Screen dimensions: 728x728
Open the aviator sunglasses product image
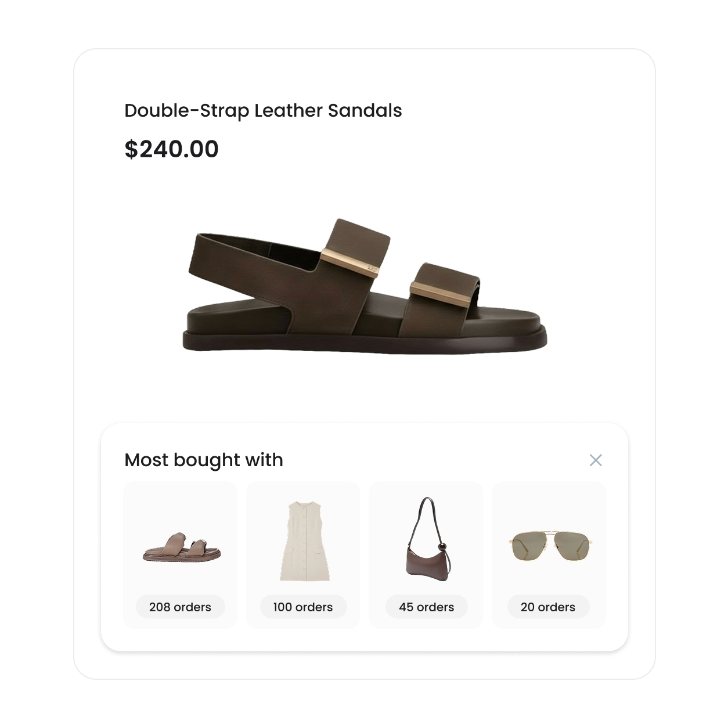coord(551,545)
